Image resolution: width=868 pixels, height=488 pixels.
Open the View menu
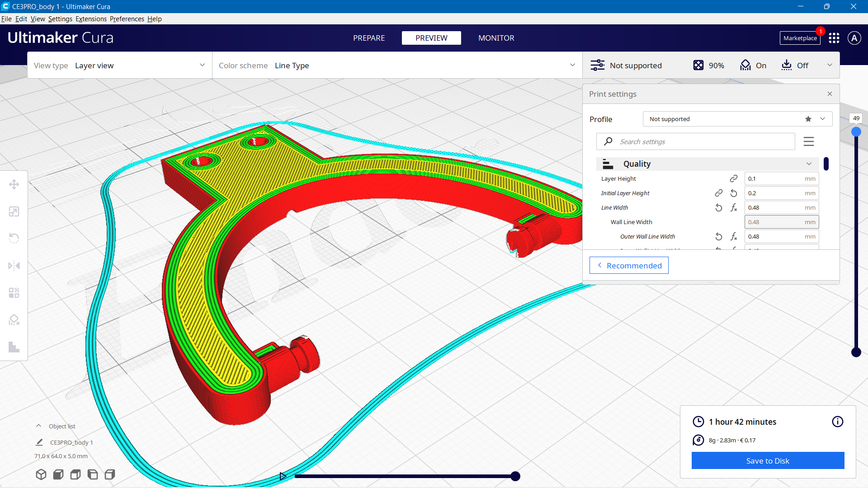[38, 19]
